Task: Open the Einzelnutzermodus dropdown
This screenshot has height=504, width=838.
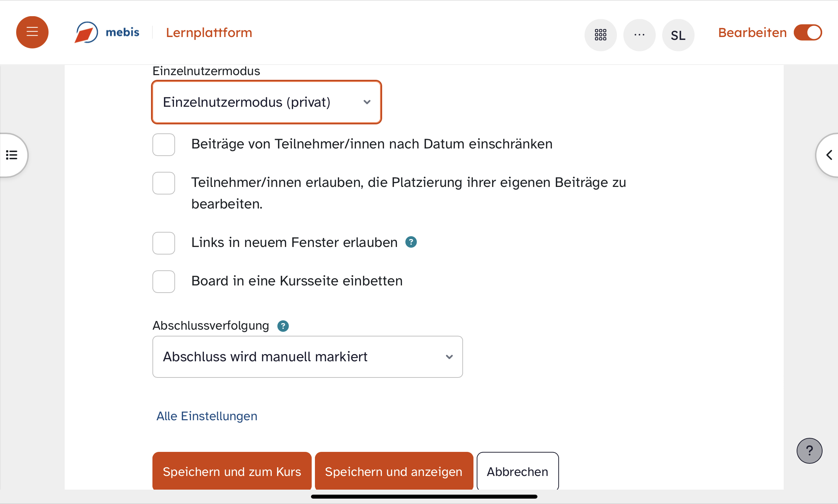Action: pyautogui.click(x=266, y=102)
